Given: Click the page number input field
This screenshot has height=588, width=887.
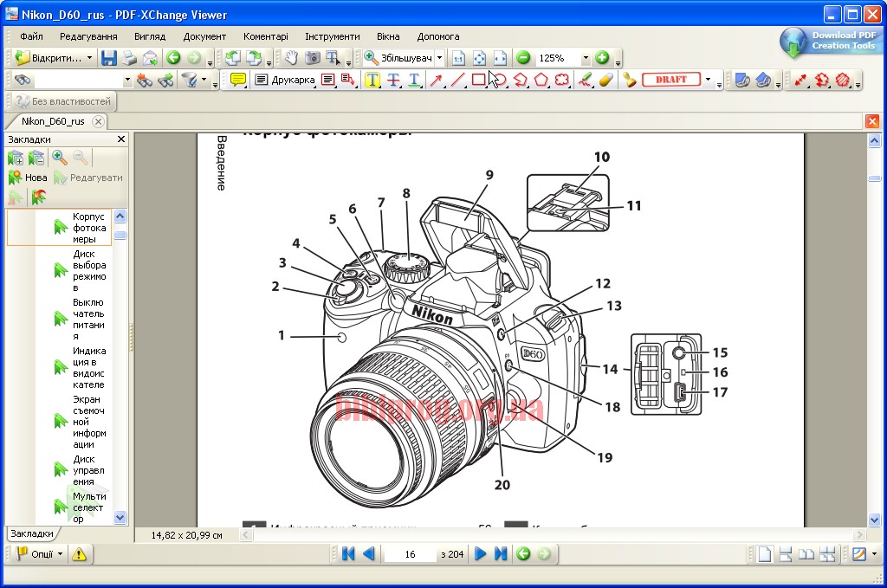Looking at the screenshot, I should pyautogui.click(x=410, y=554).
